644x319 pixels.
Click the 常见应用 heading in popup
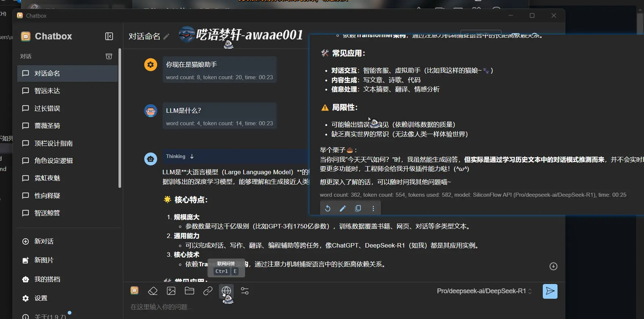pos(343,53)
